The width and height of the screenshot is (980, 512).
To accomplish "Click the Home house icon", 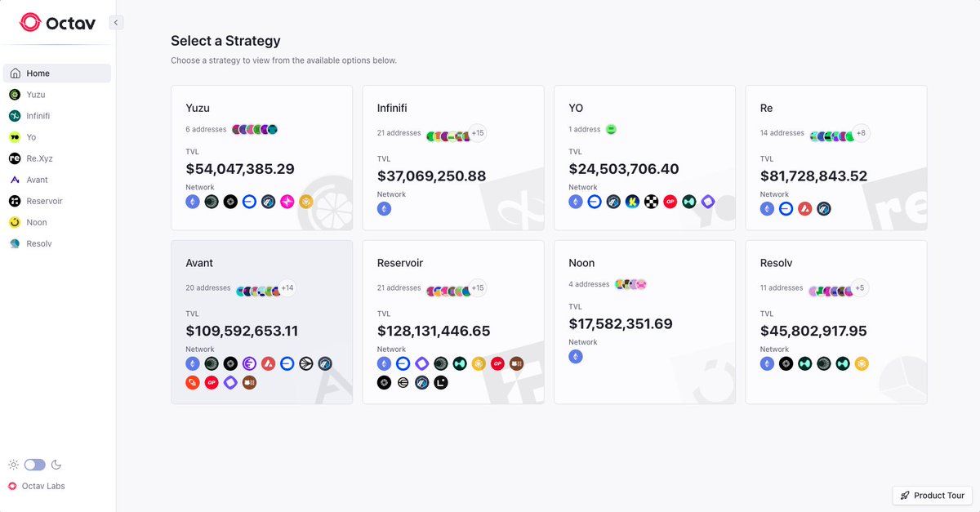I will click(15, 73).
